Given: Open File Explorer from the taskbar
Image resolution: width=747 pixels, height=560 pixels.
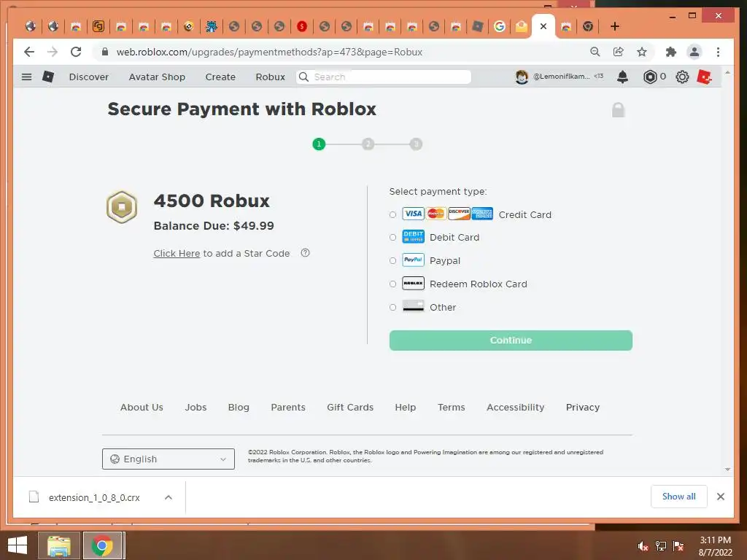Looking at the screenshot, I should tap(59, 545).
